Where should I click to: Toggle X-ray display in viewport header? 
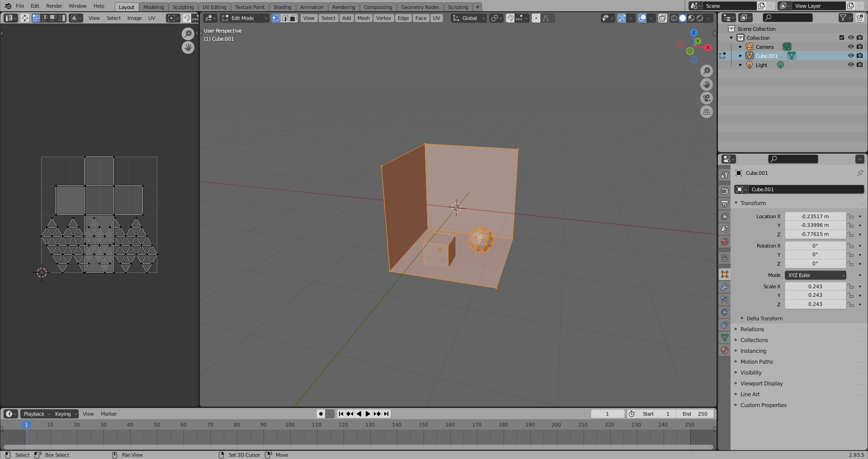point(663,18)
